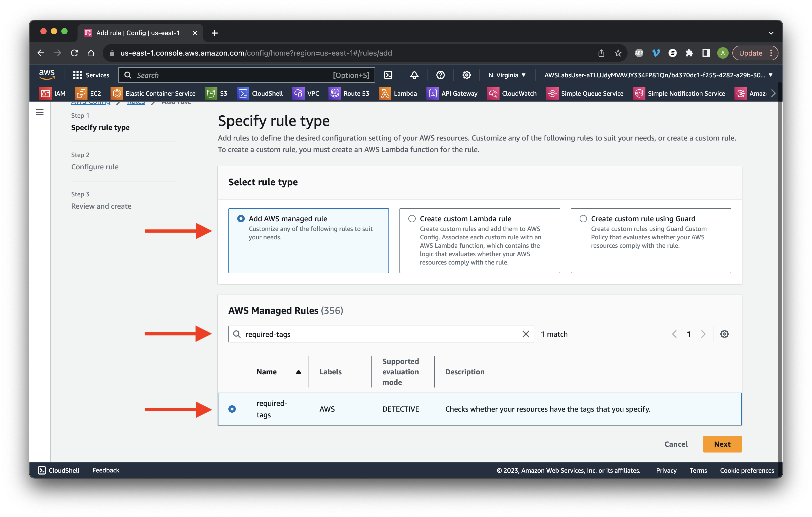Open Elastic Container Service shortcut
This screenshot has width=812, height=517.
click(x=153, y=93)
